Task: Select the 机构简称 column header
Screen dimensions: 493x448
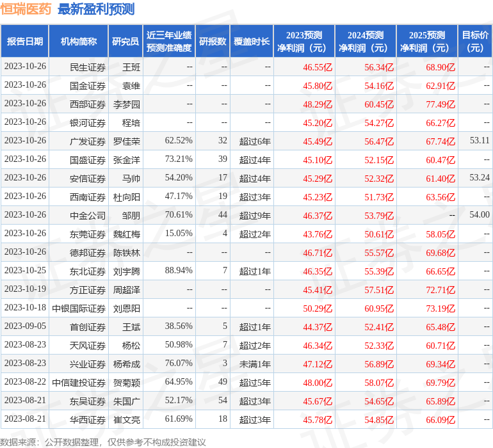Action: (x=79, y=41)
